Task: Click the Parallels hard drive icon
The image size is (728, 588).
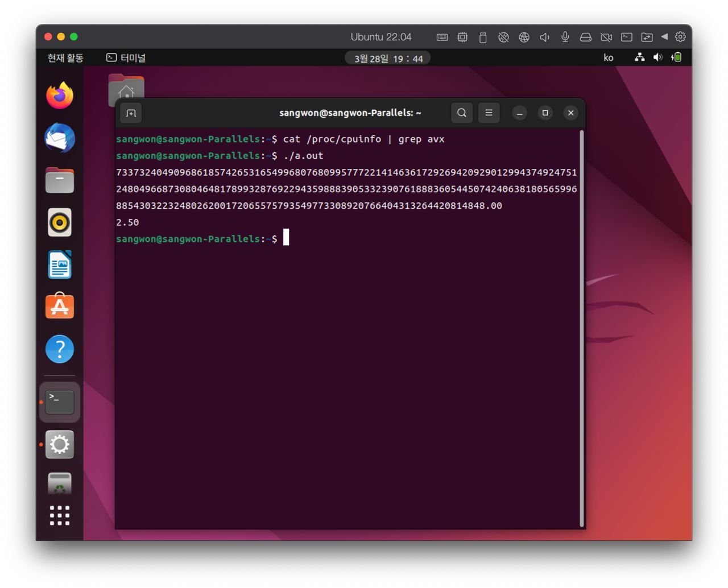Action: 585,37
